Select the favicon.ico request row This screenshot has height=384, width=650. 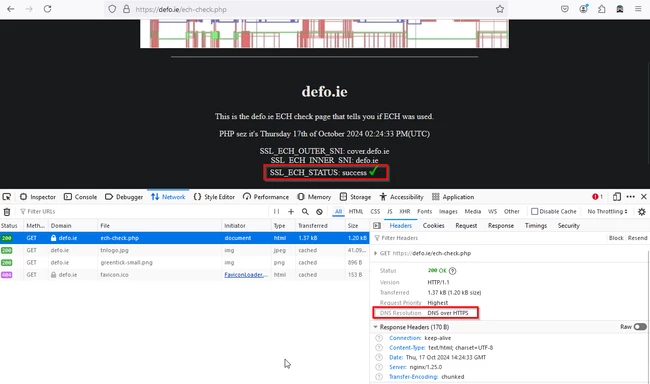pos(184,275)
